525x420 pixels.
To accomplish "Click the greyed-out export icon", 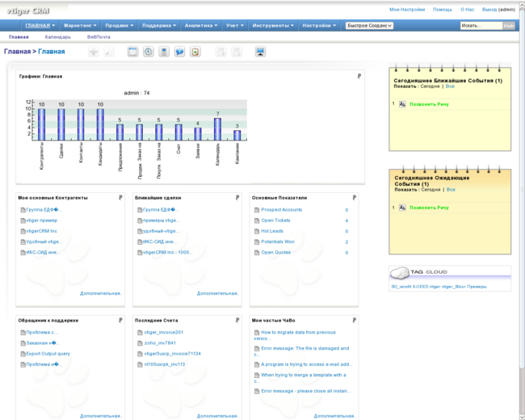I will coord(237,52).
